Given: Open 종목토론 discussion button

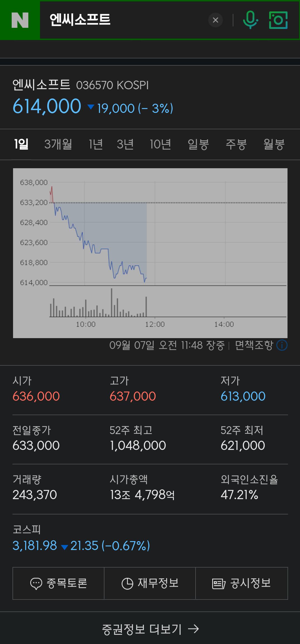Looking at the screenshot, I should click(x=58, y=583).
